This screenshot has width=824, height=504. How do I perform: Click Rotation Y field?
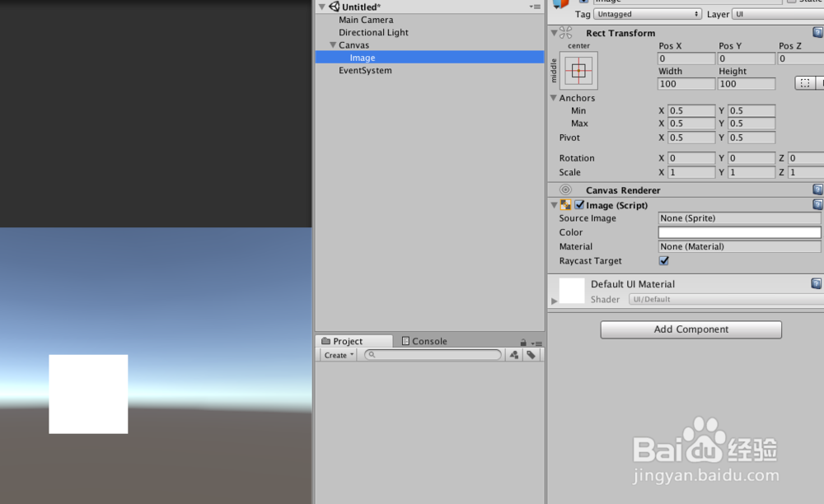(751, 158)
